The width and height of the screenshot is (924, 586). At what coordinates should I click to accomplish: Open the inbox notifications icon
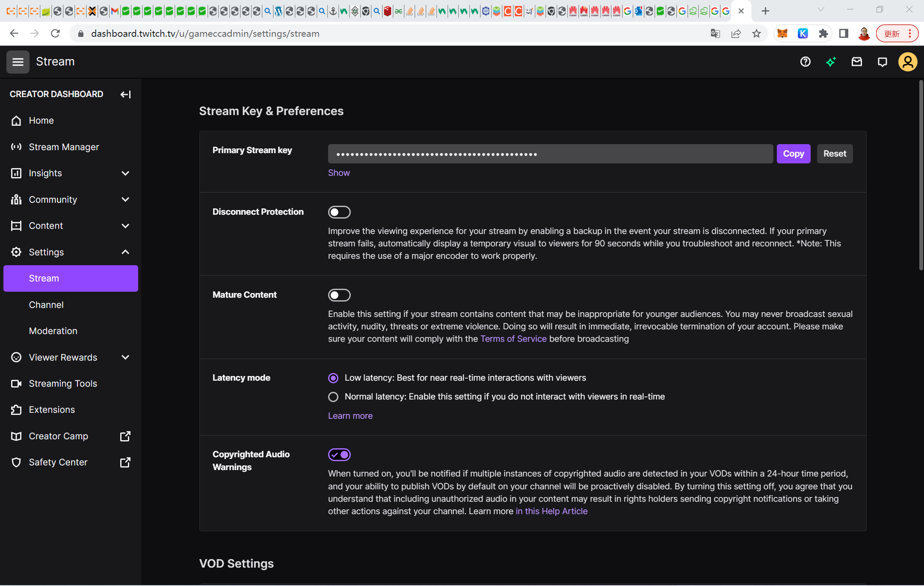(x=857, y=62)
